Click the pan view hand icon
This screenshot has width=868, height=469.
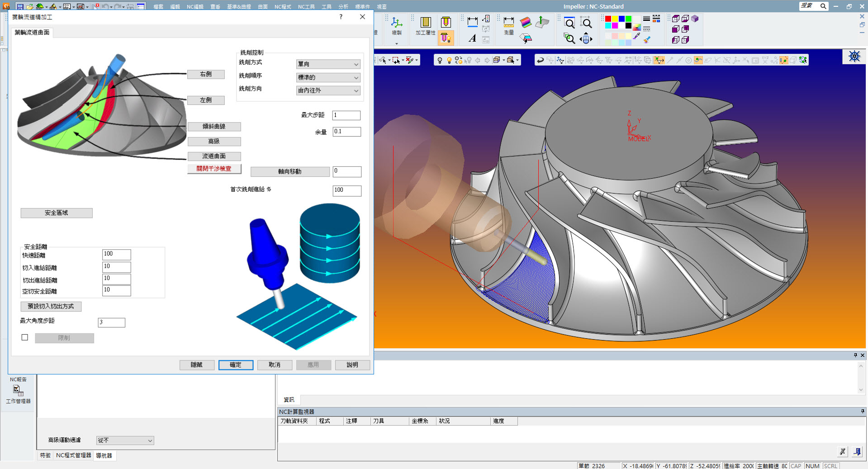pos(586,38)
